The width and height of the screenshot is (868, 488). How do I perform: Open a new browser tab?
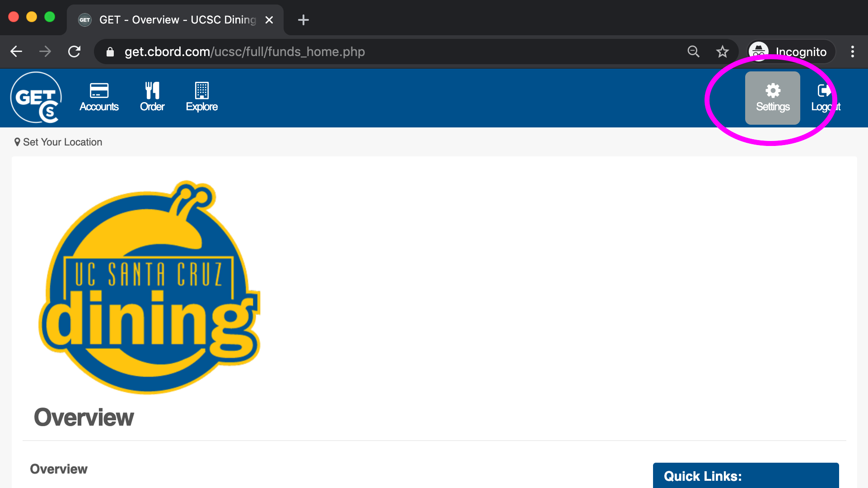pos(303,20)
